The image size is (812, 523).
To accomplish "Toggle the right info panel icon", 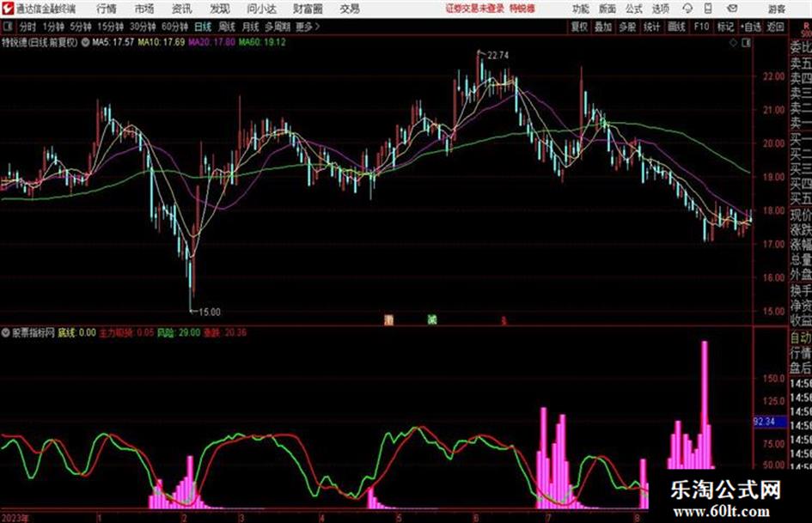I will click(746, 43).
